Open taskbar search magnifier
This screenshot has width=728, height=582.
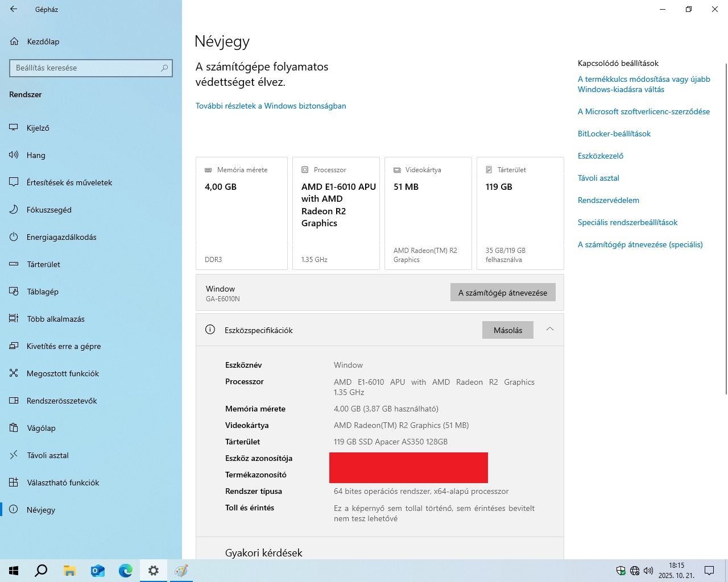(41, 571)
